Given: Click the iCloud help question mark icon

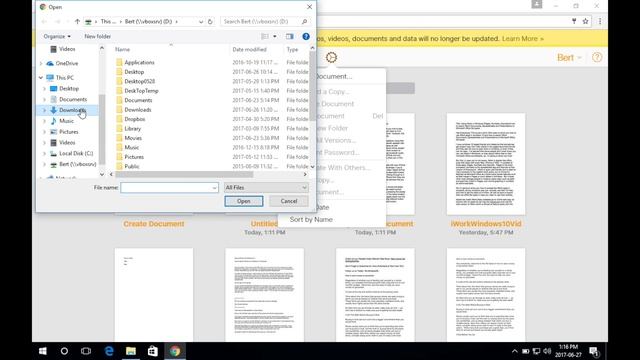Looking at the screenshot, I should tap(597, 58).
